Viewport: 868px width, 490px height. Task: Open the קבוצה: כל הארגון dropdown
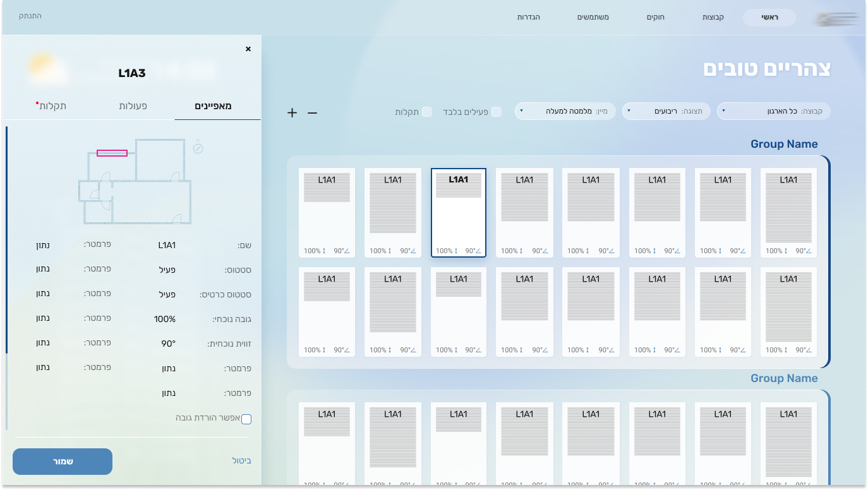[x=773, y=111]
